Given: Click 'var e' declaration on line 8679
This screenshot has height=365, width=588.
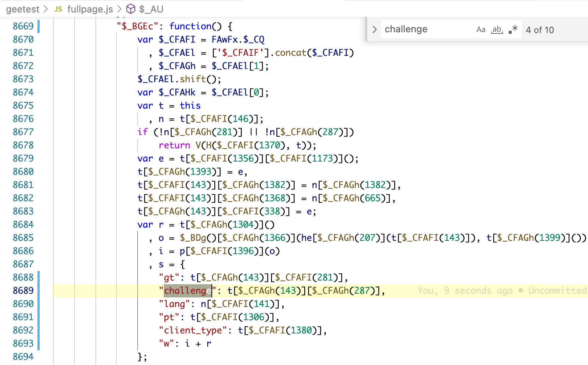Looking at the screenshot, I should 150,158.
